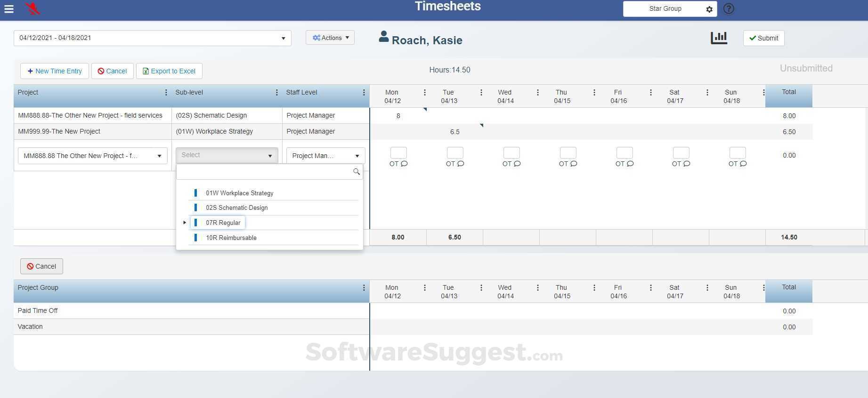This screenshot has height=398, width=868.
Task: Select MM999.99-The New Project row
Action: [x=413, y=132]
